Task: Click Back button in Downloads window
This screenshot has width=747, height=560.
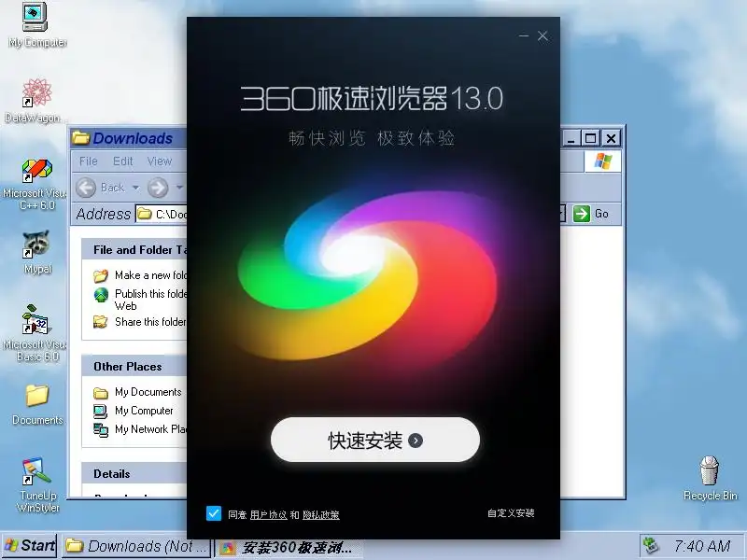Action: pos(101,188)
